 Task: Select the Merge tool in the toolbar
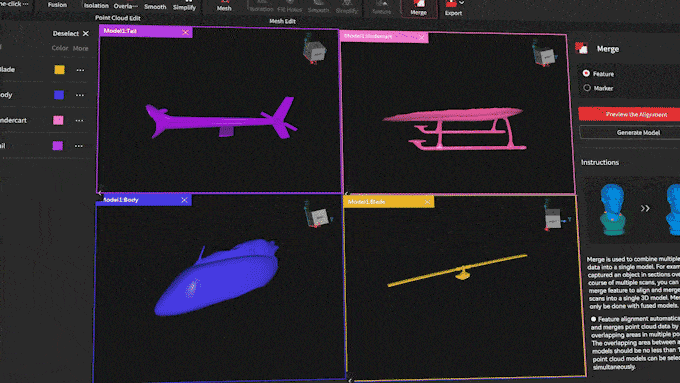(x=418, y=8)
